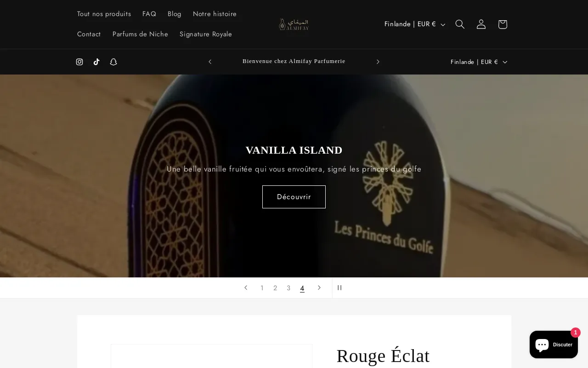This screenshot has height=368, width=588.
Task: Open the Discuter chat widget
Action: pos(554,345)
